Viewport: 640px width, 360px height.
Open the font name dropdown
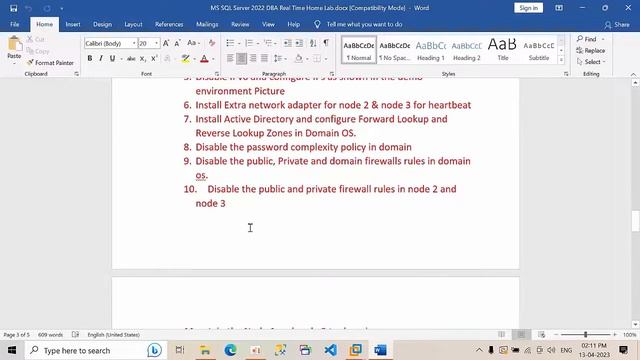click(134, 43)
